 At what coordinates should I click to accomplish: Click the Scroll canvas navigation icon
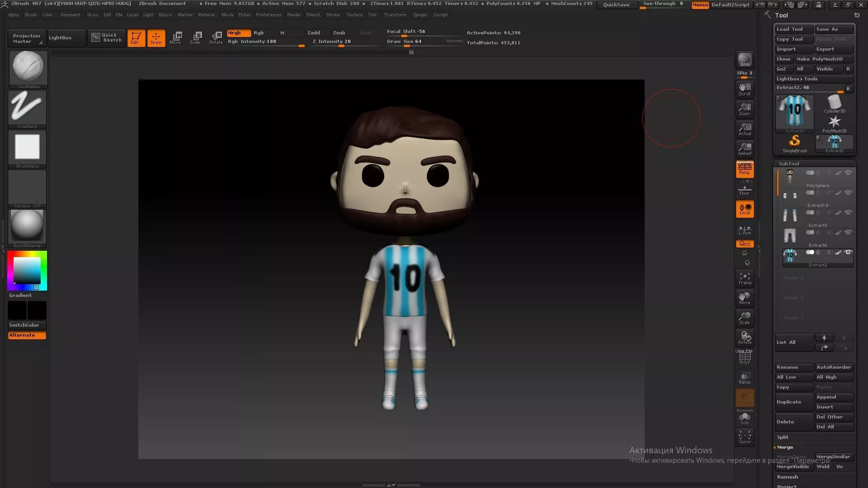(x=745, y=89)
